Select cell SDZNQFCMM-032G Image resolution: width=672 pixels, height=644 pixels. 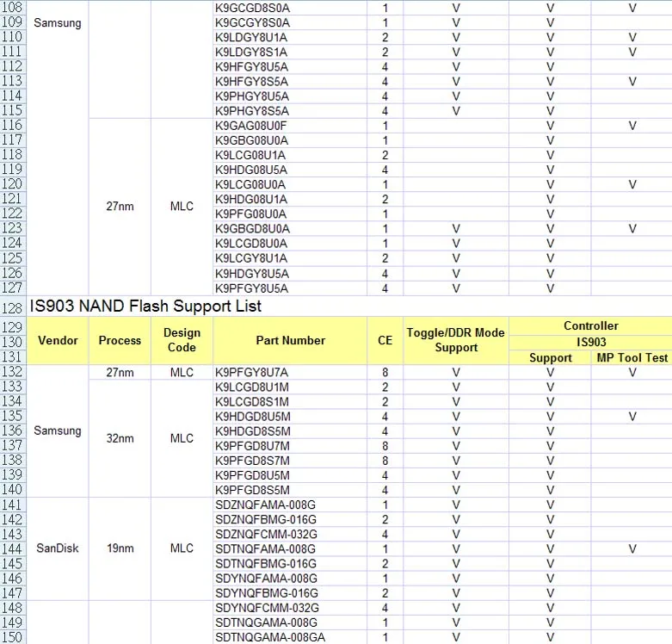(x=290, y=535)
